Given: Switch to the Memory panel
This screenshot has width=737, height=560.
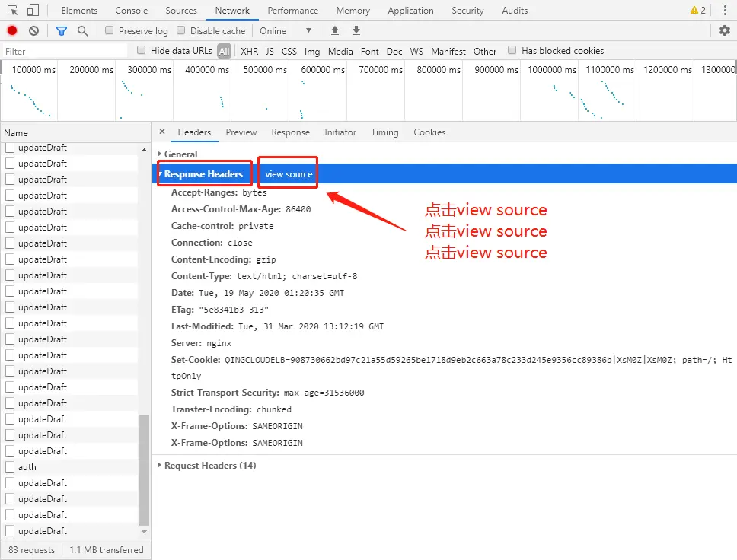Looking at the screenshot, I should point(353,11).
